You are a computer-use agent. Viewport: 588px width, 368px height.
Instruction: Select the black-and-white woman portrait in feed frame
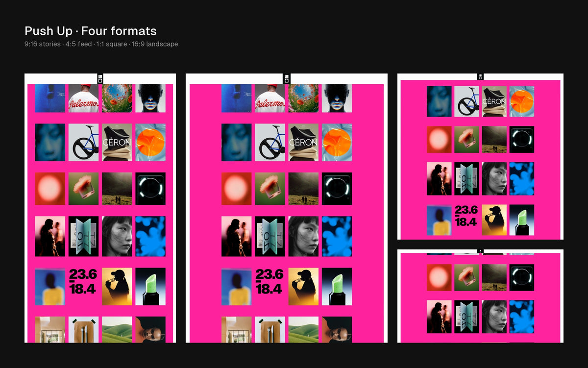click(303, 236)
